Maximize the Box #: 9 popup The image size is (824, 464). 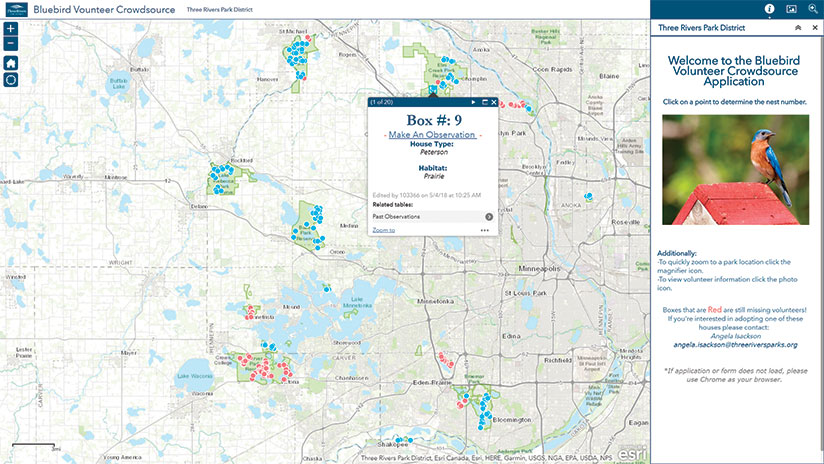coord(485,102)
